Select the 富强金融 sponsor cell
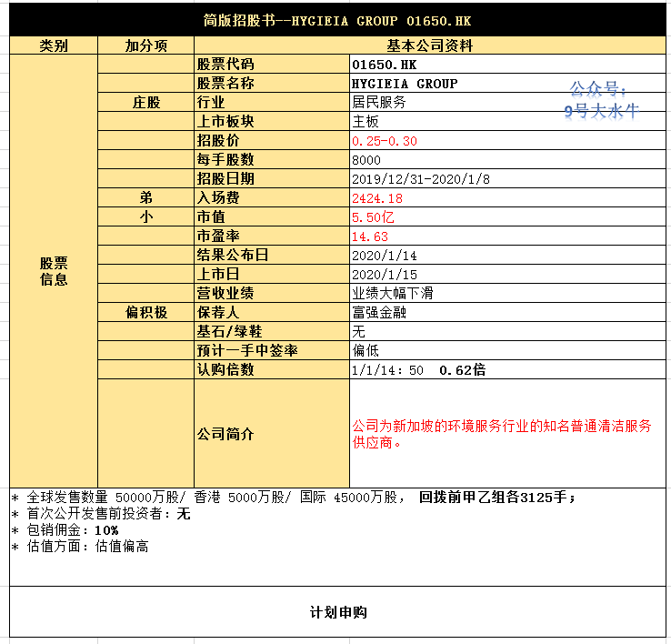The width and height of the screenshot is (671, 644). click(x=507, y=312)
